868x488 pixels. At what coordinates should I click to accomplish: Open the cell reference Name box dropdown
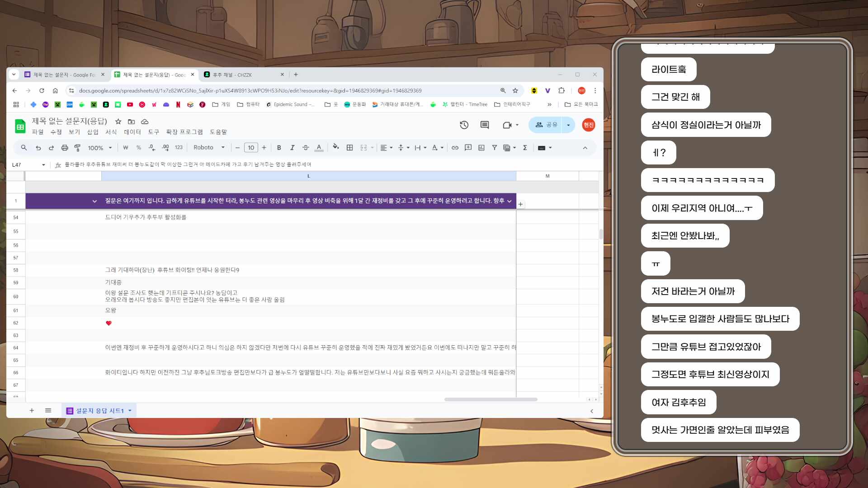point(43,165)
